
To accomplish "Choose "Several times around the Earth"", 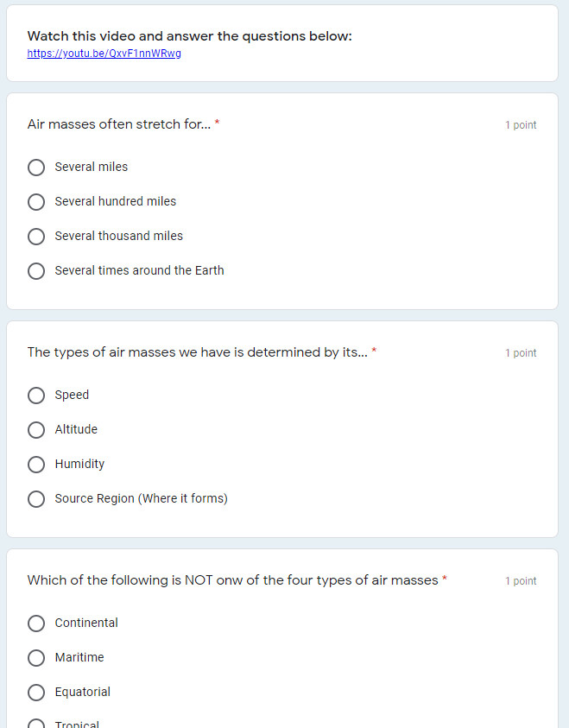I will pos(36,270).
